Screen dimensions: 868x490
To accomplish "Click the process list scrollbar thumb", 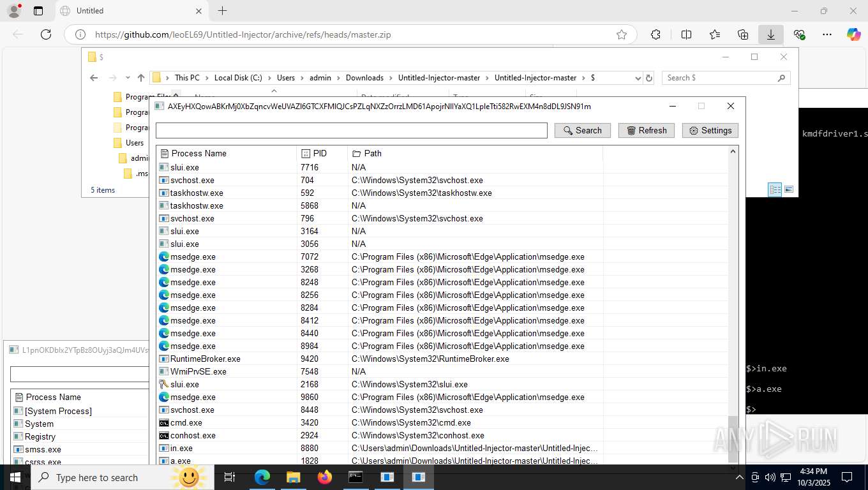I will coord(733,439).
